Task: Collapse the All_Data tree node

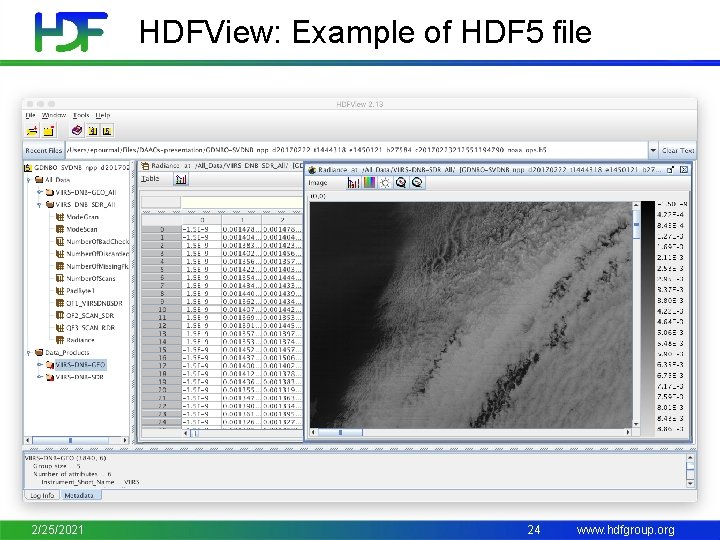Action: tap(29, 180)
